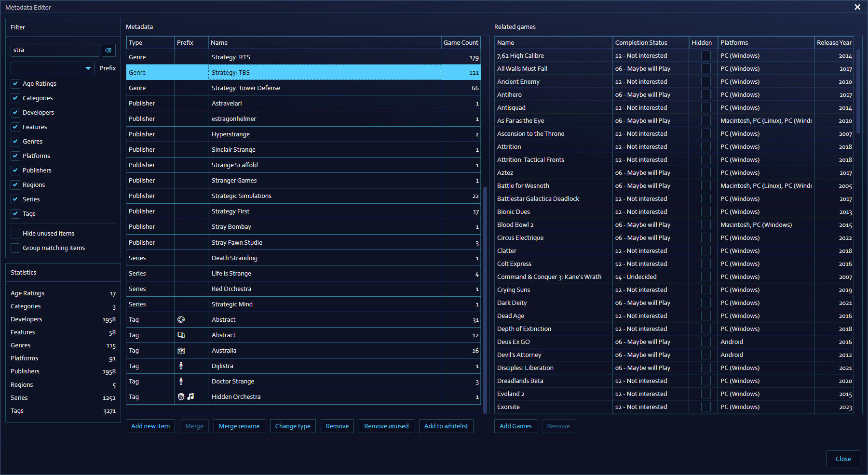Sort related games by Hidden column header

point(703,43)
